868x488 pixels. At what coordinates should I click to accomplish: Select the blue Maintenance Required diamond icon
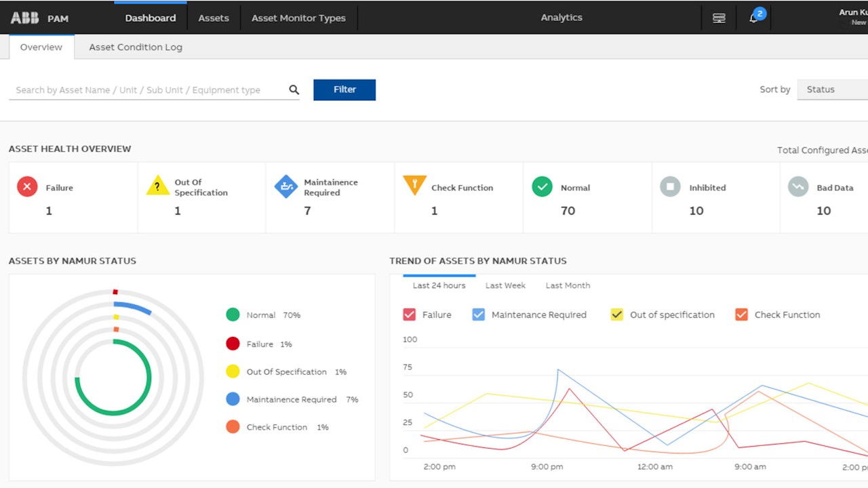286,186
